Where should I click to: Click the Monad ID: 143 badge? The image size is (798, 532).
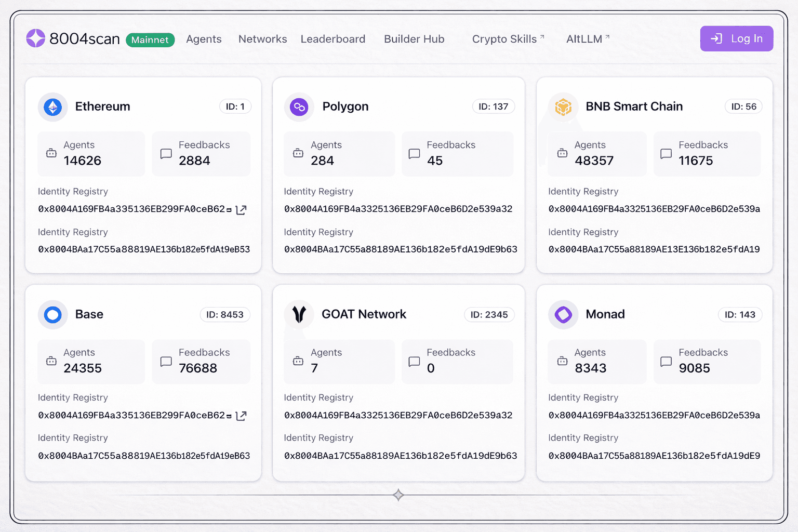(x=740, y=315)
